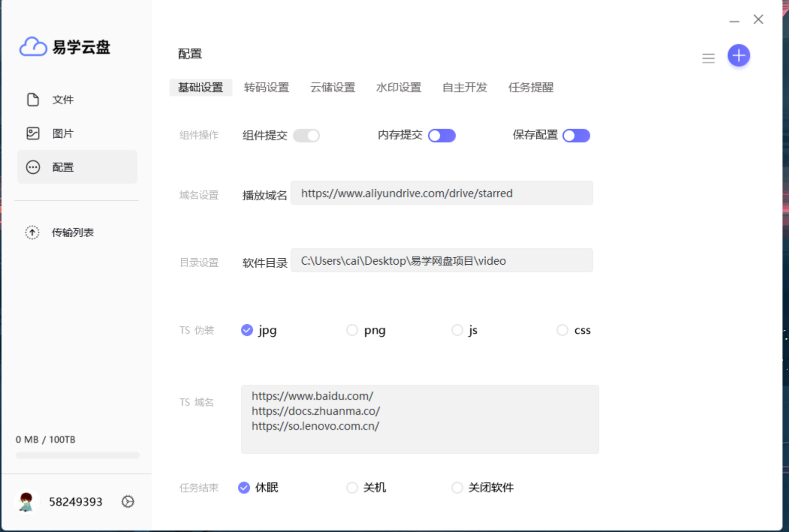Open the hamburger list menu icon

(x=708, y=58)
